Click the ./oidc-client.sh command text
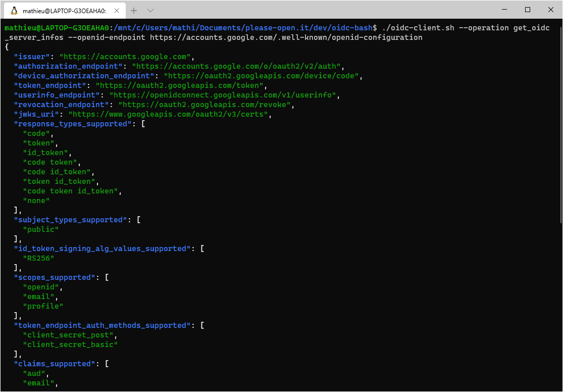 pyautogui.click(x=418, y=28)
